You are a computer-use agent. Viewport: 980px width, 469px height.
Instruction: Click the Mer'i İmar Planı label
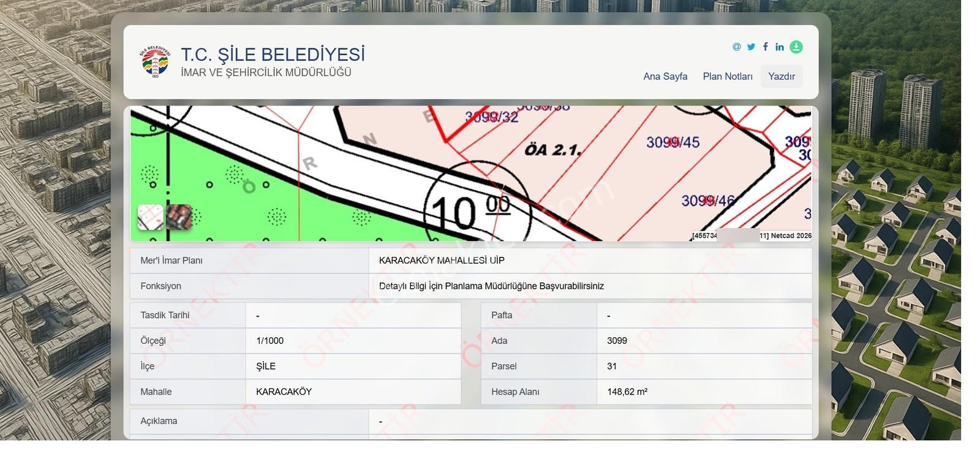click(x=171, y=261)
